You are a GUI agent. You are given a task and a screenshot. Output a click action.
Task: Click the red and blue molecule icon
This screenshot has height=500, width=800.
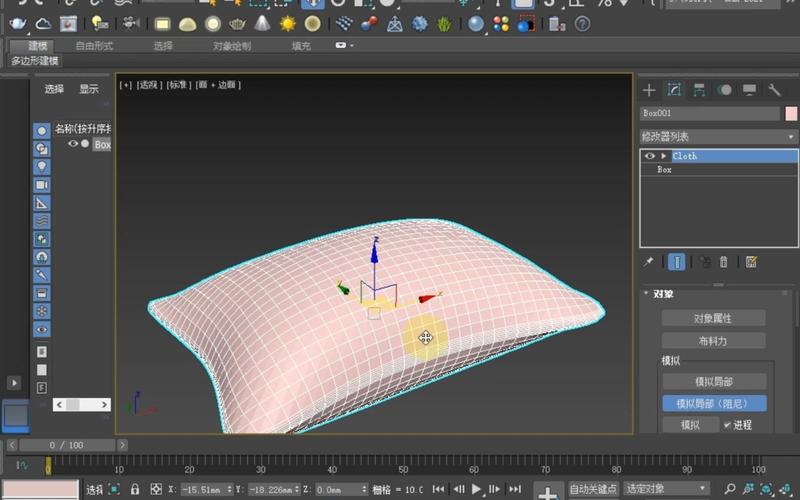coord(369,23)
